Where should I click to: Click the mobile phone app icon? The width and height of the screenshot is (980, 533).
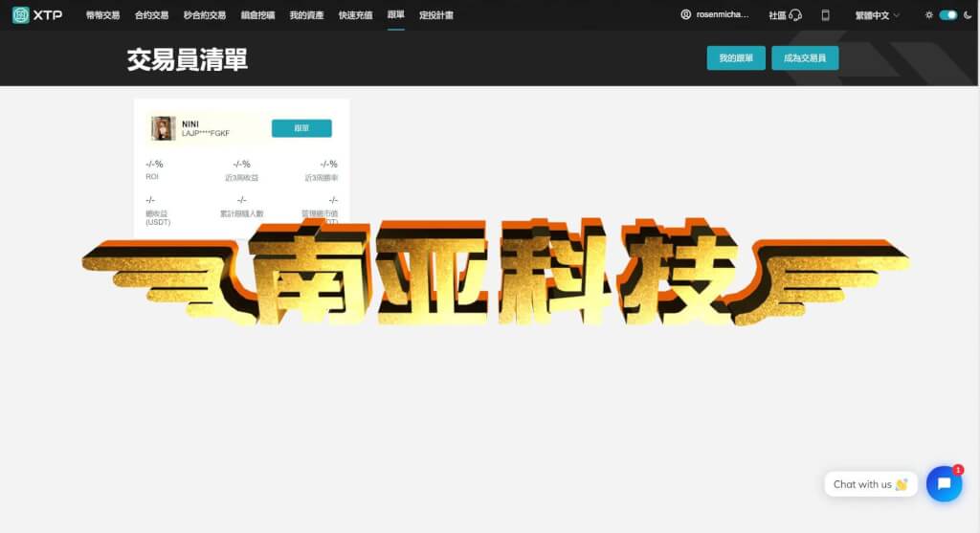(x=825, y=15)
